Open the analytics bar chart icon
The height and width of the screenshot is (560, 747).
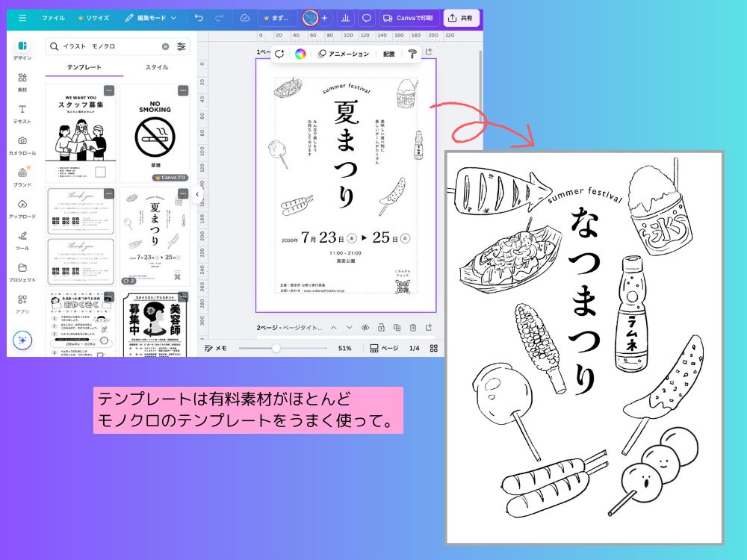[x=346, y=18]
